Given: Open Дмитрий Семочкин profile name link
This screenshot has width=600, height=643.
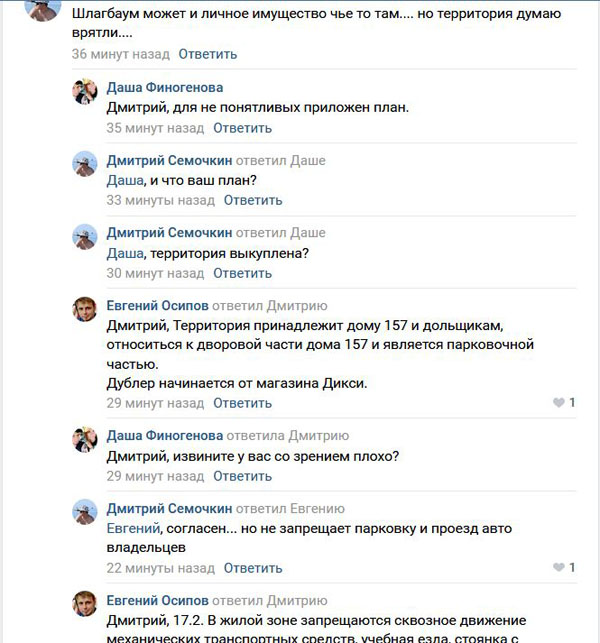Looking at the screenshot, I should click(x=169, y=160).
